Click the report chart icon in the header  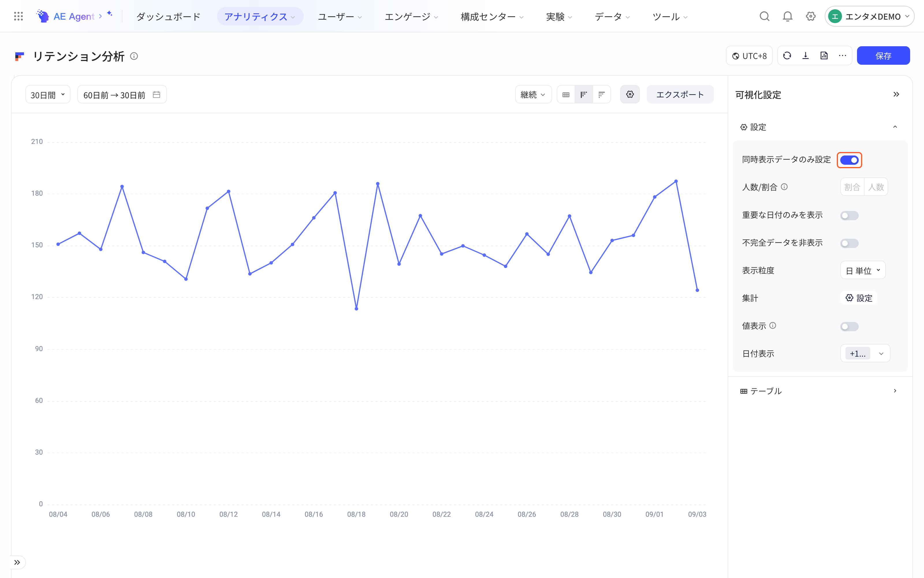click(x=824, y=56)
